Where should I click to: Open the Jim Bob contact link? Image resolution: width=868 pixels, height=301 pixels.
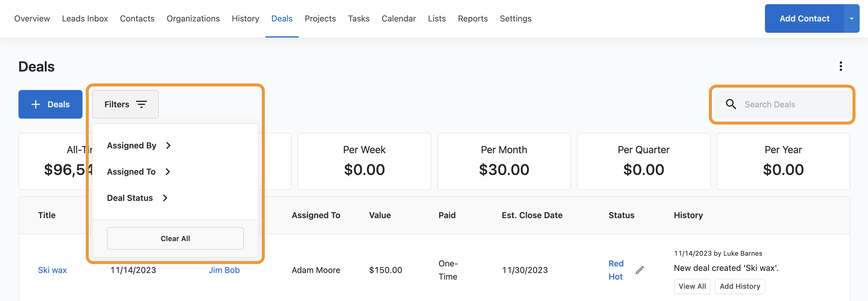tap(224, 270)
